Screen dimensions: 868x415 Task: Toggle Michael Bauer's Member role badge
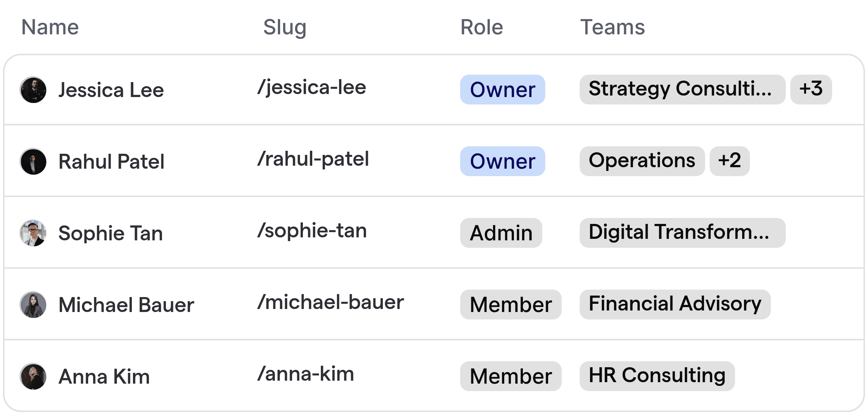[511, 305]
